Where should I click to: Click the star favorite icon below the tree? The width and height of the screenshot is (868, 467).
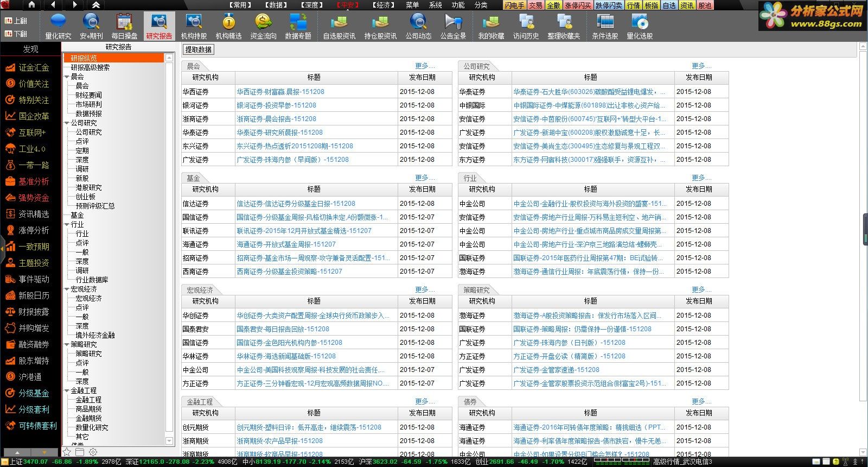point(67,452)
